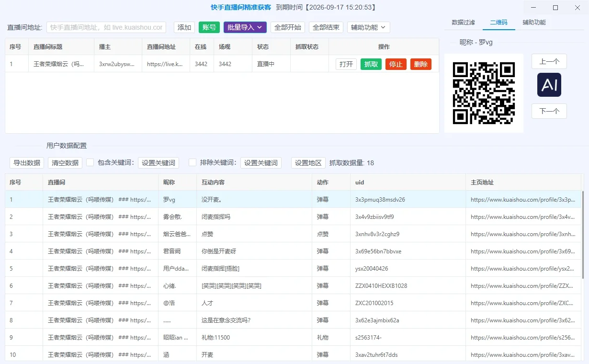
Task: Maximize the application window
Action: coord(555,8)
